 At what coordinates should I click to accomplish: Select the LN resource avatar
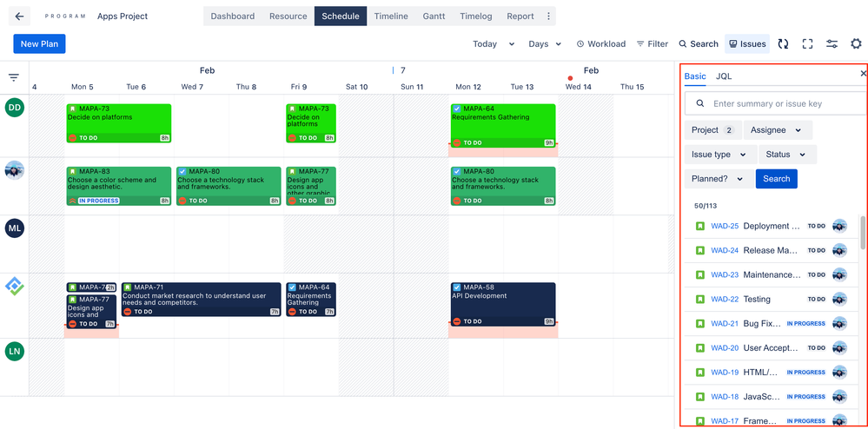pyautogui.click(x=15, y=352)
